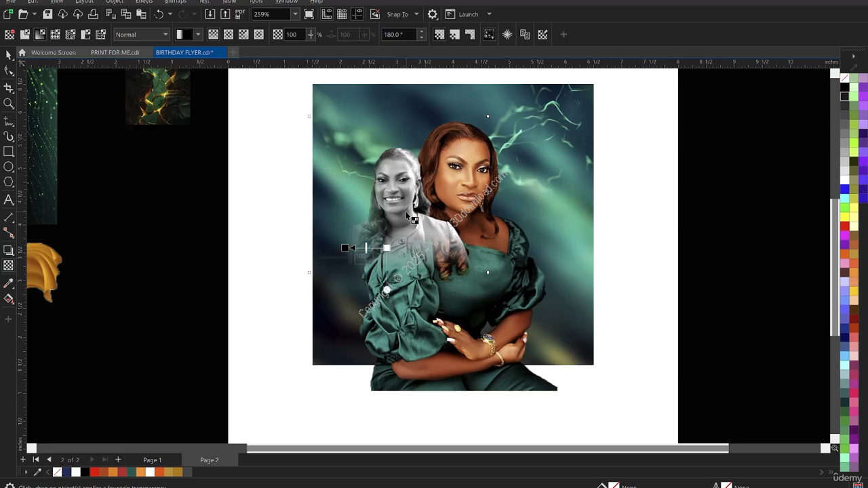This screenshot has height=488, width=868.
Task: Click the Print icon
Action: coord(93,14)
